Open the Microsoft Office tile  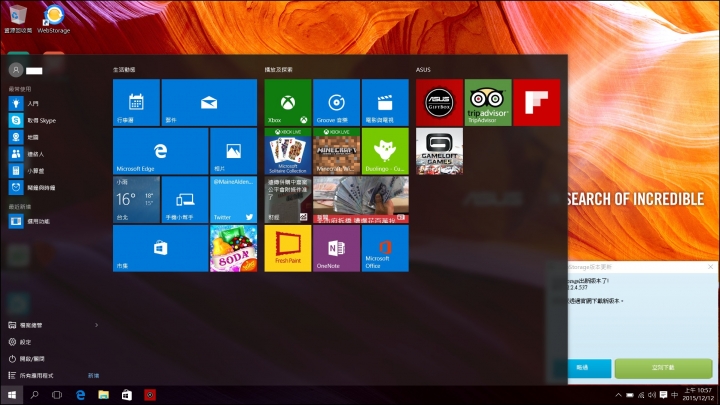(x=385, y=248)
